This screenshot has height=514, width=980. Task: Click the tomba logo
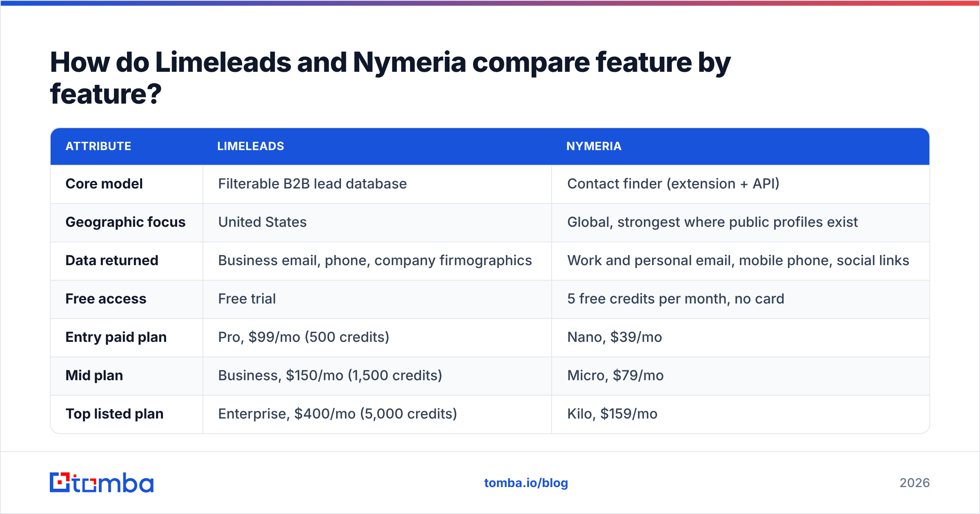coord(102,483)
